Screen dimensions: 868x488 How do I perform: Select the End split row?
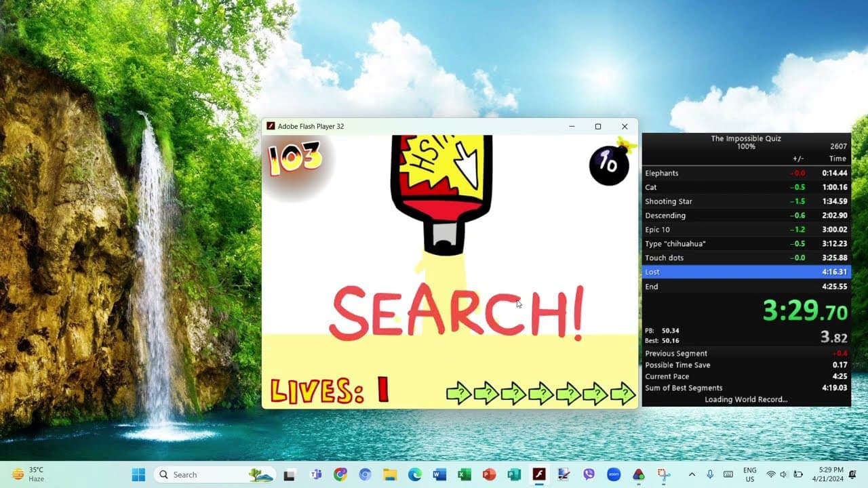coord(746,286)
